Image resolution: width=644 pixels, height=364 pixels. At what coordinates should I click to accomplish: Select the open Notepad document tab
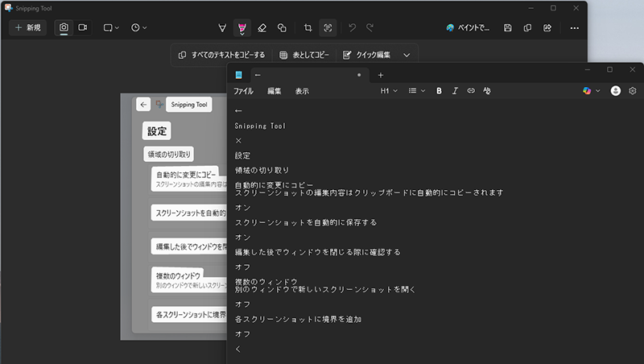[310, 75]
